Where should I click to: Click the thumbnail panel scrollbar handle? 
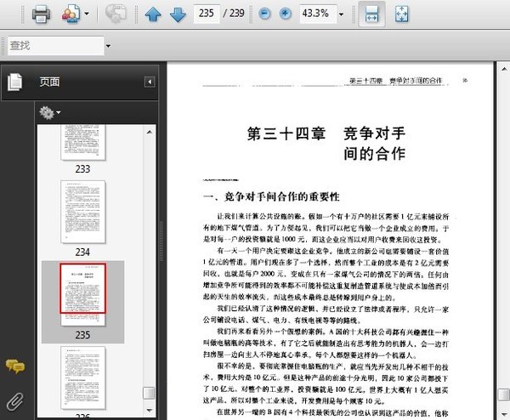click(x=150, y=393)
